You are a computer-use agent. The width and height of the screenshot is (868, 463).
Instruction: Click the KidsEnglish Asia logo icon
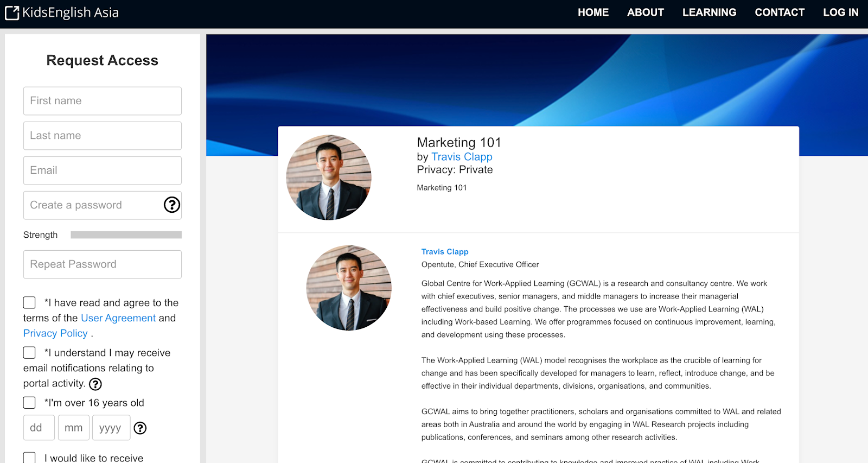click(12, 13)
